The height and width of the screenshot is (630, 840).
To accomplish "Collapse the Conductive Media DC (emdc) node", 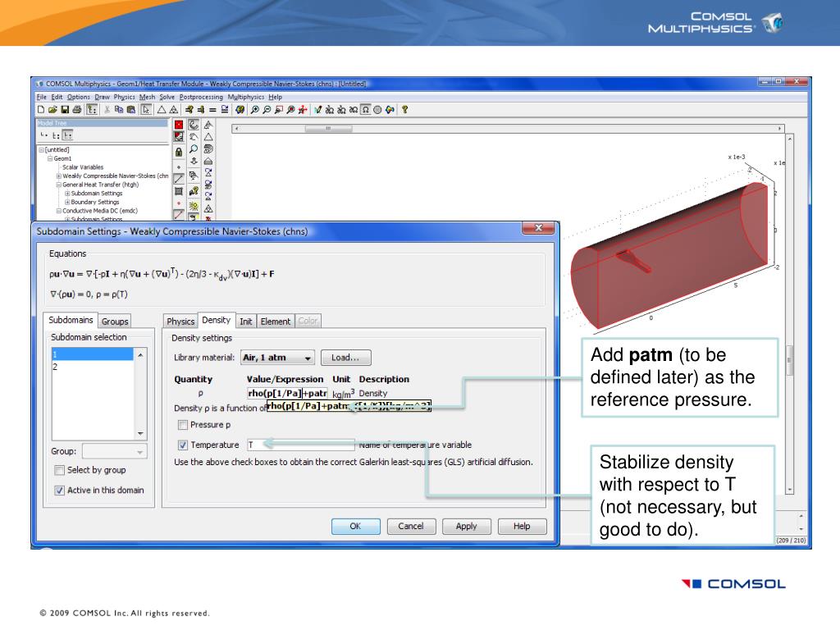I will point(59,211).
